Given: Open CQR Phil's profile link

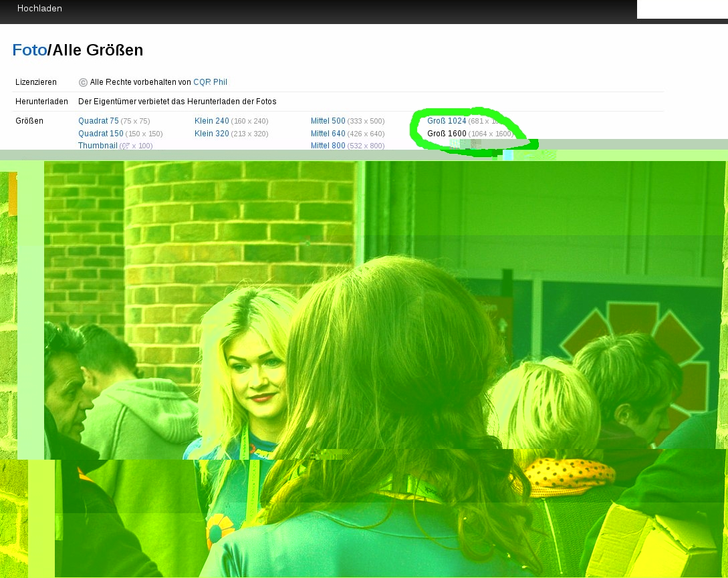Looking at the screenshot, I should point(210,82).
